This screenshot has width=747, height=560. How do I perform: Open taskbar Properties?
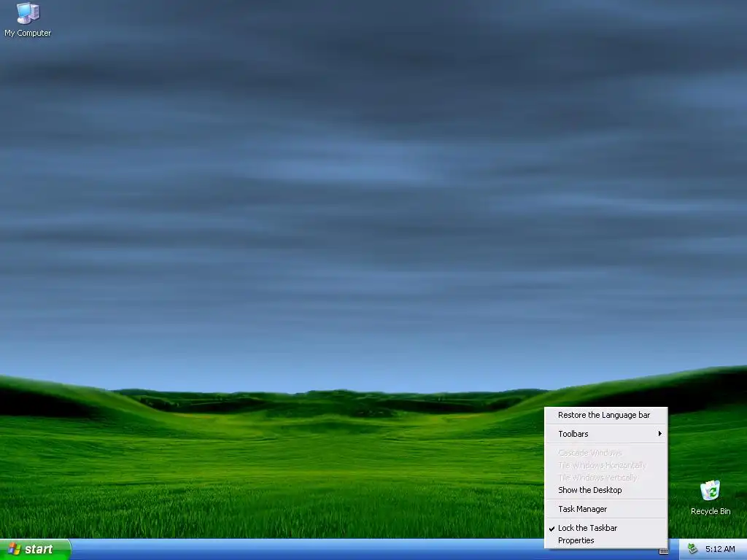pos(606,540)
